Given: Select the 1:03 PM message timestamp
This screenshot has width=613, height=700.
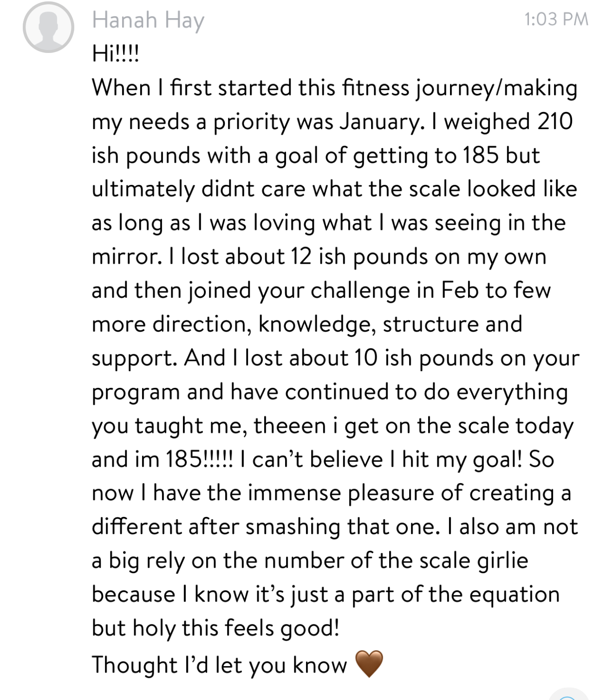Looking at the screenshot, I should tap(556, 19).
